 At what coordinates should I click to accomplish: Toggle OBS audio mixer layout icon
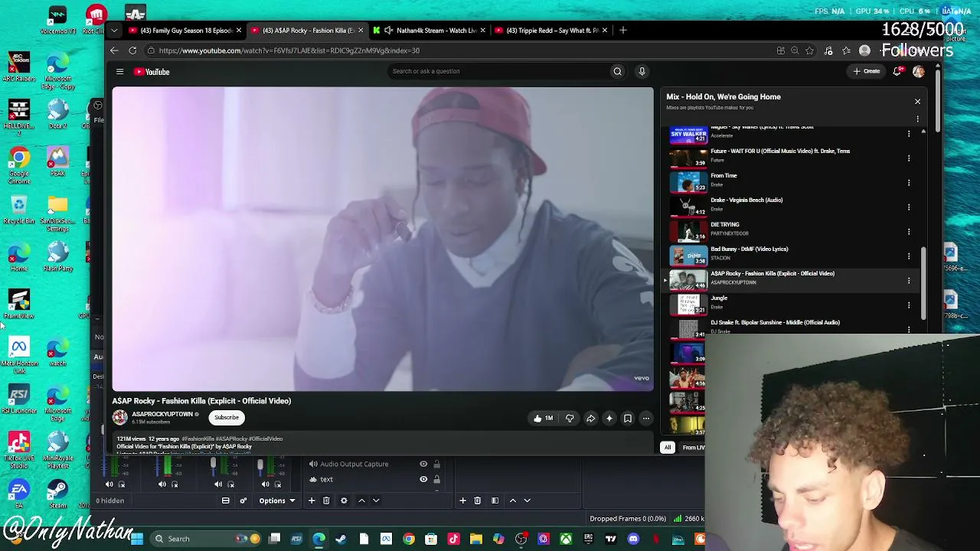[225, 500]
